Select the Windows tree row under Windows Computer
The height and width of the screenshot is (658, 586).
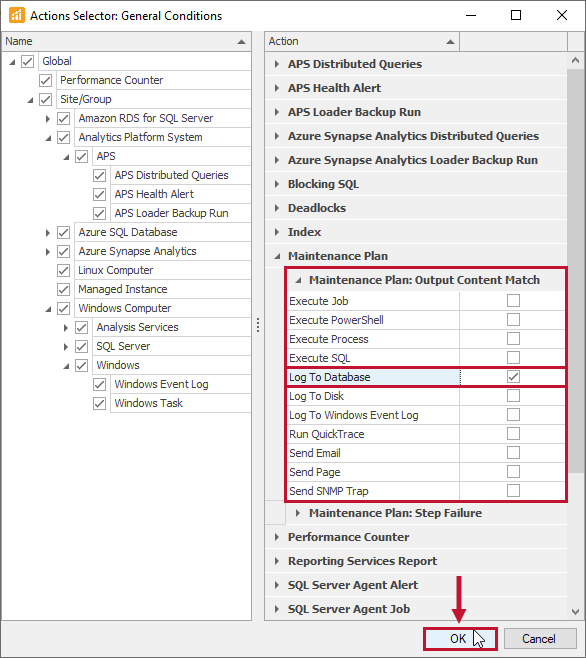point(172,365)
